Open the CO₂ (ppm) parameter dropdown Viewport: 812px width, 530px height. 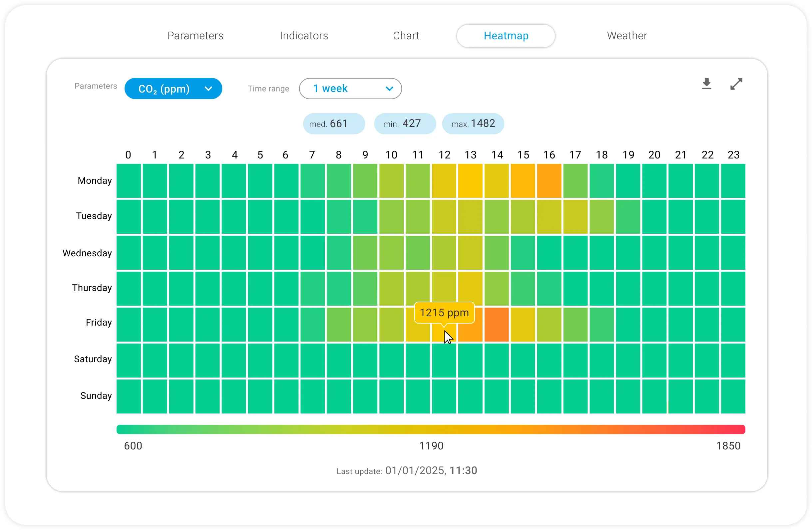[x=173, y=89]
